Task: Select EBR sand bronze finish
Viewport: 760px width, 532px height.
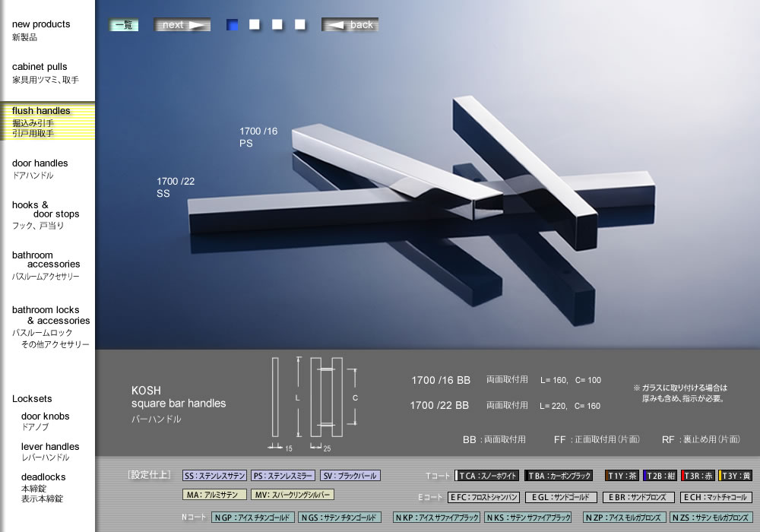Action: (638, 497)
